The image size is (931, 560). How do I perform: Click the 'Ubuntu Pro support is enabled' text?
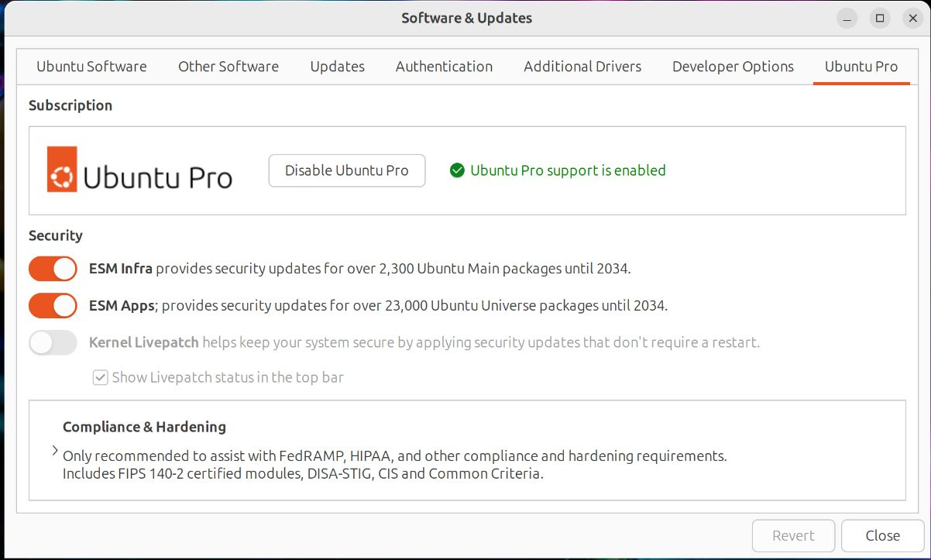pyautogui.click(x=568, y=170)
